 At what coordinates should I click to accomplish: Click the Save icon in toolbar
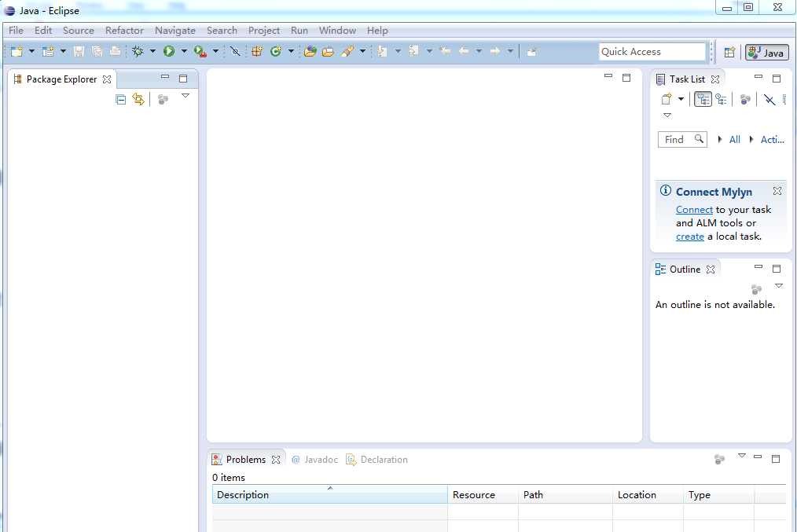tap(79, 51)
